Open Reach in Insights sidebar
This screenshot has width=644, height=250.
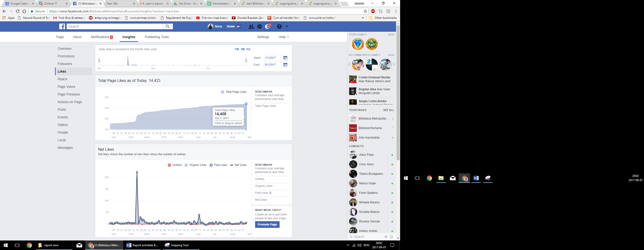pos(62,79)
